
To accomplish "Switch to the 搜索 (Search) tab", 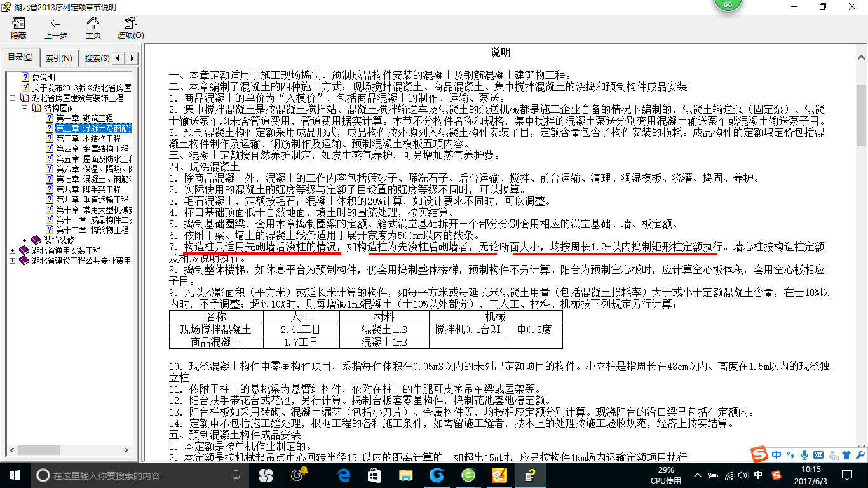I will click(x=97, y=58).
